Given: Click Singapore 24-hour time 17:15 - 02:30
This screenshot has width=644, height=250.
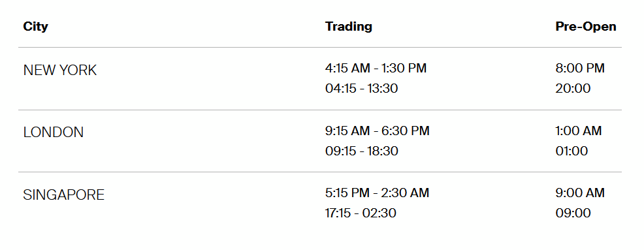Looking at the screenshot, I should (x=361, y=213).
